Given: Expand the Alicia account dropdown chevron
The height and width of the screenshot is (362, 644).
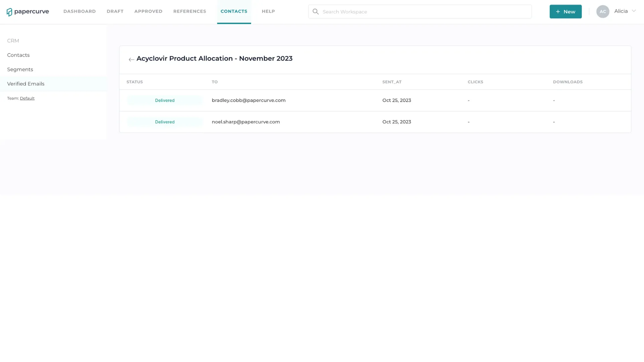Looking at the screenshot, I should coord(634,11).
